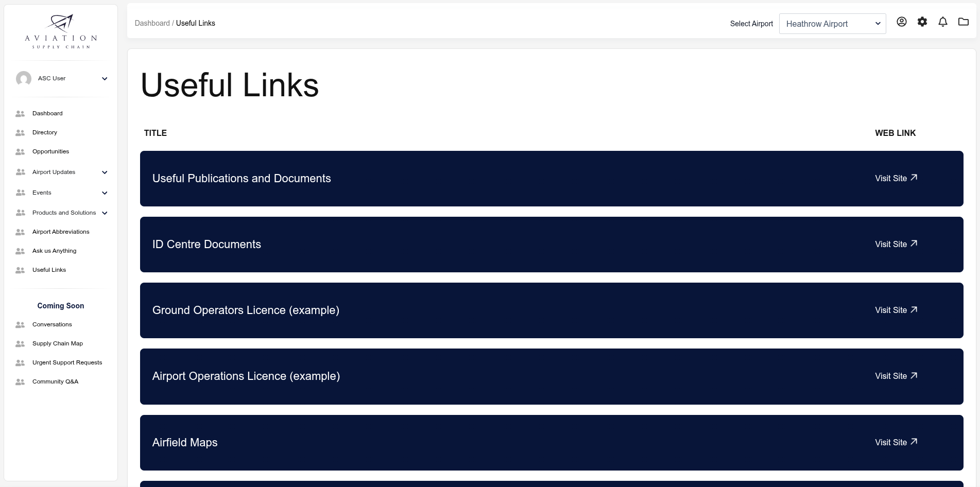Expand Products and Solutions submenu
This screenshot has width=980, height=487.
tap(105, 213)
